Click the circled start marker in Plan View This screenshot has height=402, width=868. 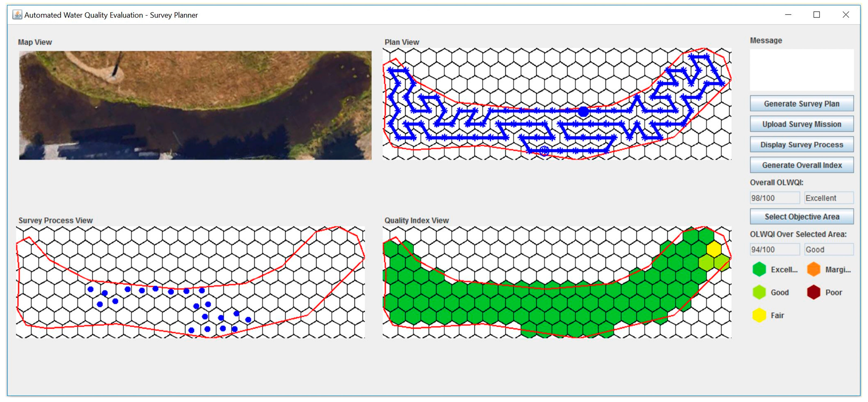(x=544, y=151)
